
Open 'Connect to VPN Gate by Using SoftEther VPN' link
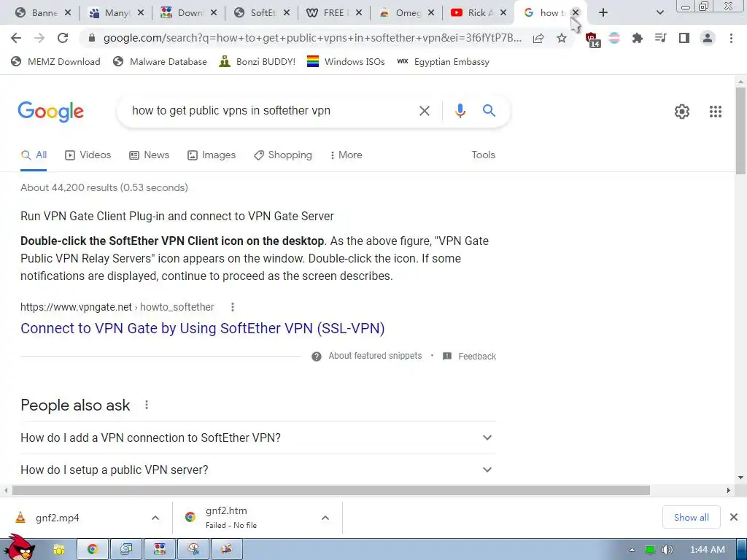[203, 329]
